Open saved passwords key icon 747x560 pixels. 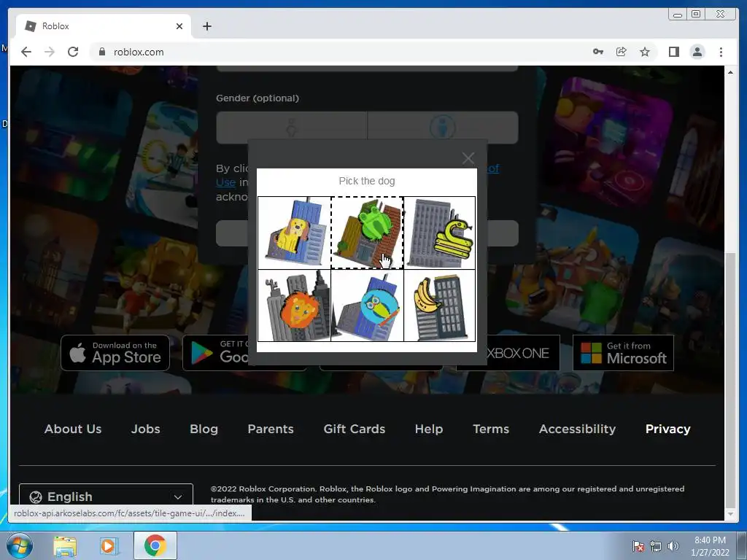pos(598,52)
